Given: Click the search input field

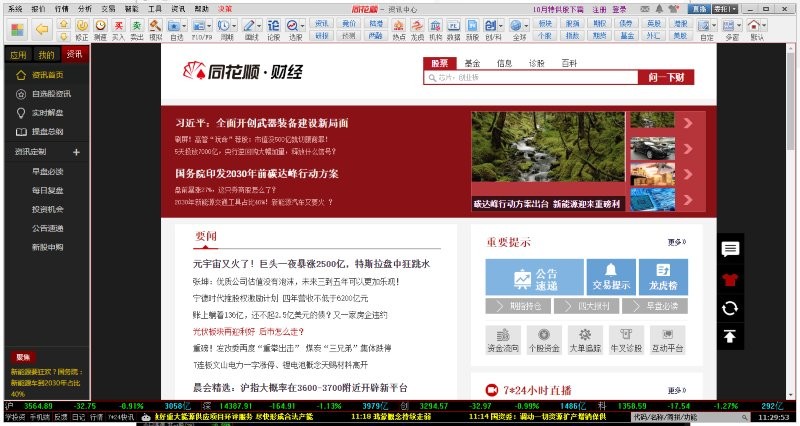Looking at the screenshot, I should 531,78.
